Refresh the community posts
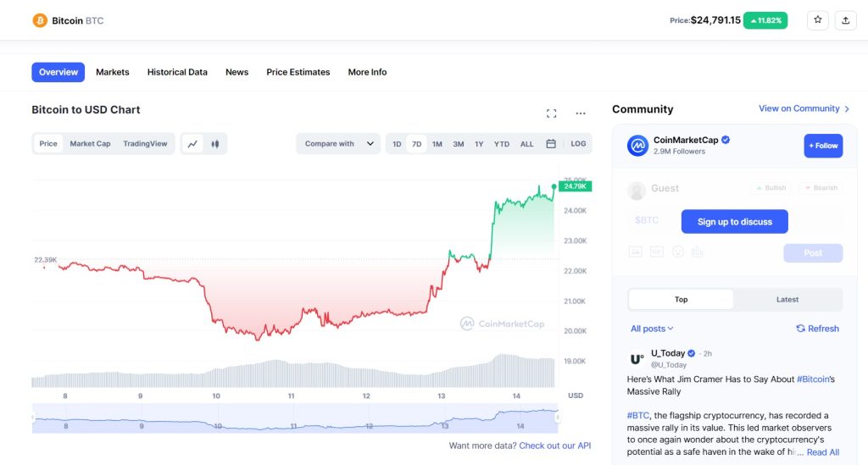868x465 pixels. pos(817,329)
